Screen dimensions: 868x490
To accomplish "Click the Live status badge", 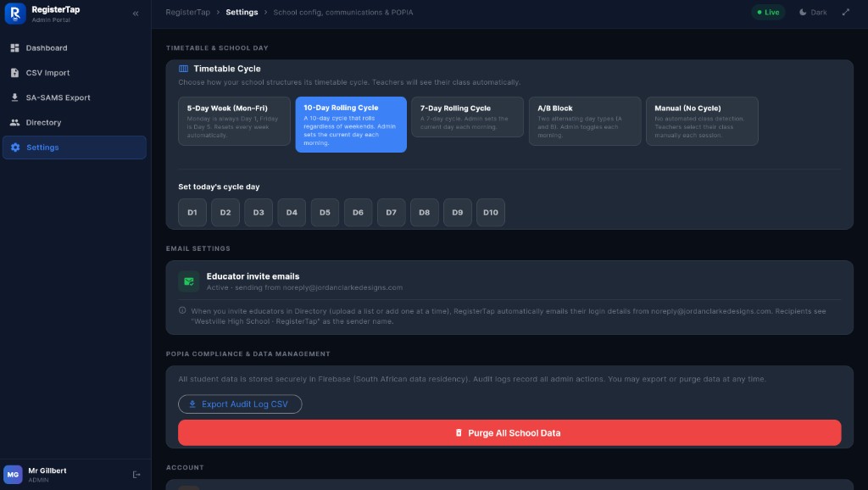I will [x=768, y=12].
